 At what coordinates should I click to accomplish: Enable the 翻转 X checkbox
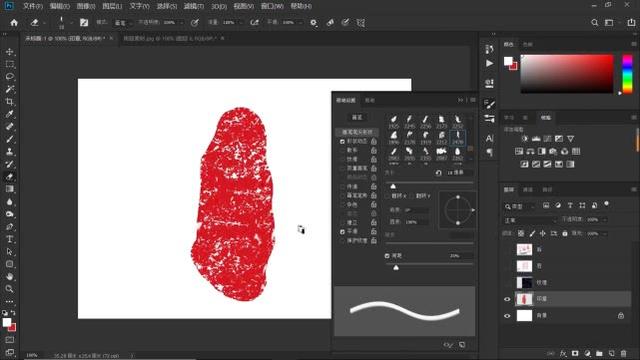[387, 196]
